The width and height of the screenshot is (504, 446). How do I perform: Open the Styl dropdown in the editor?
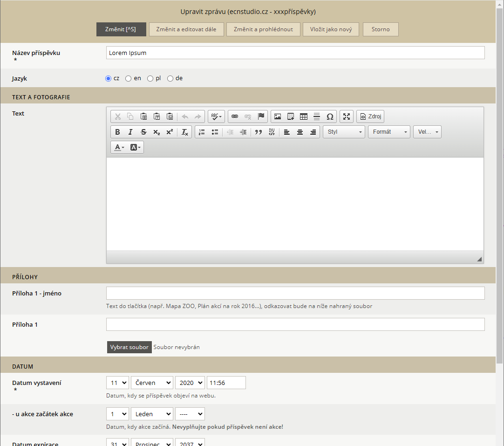tap(344, 132)
